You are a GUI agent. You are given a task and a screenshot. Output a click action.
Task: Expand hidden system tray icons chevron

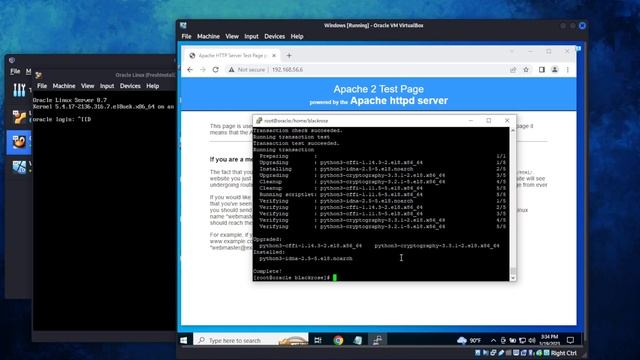tap(493, 340)
